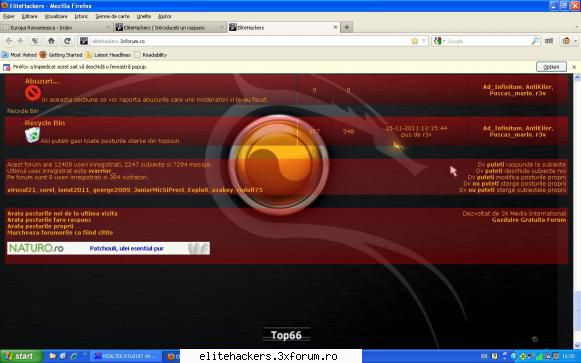Open the Abuzuri... forum section

point(42,81)
